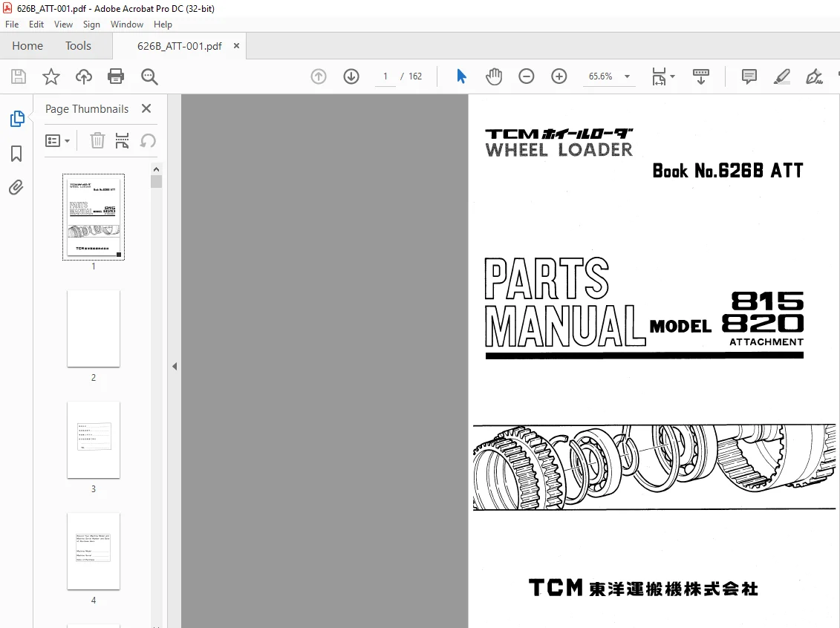
Task: Open thumbnails options menu dropdown
Action: tap(58, 141)
